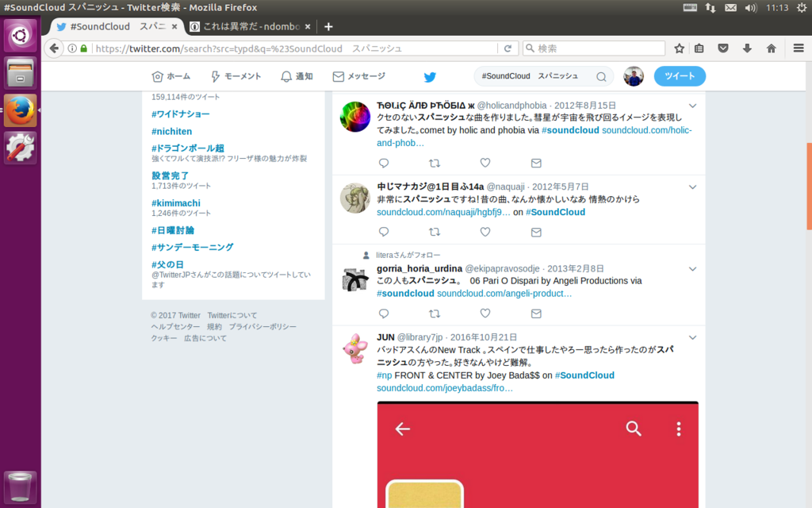Reply to naquaji's tweet
The image size is (812, 508).
(x=384, y=232)
